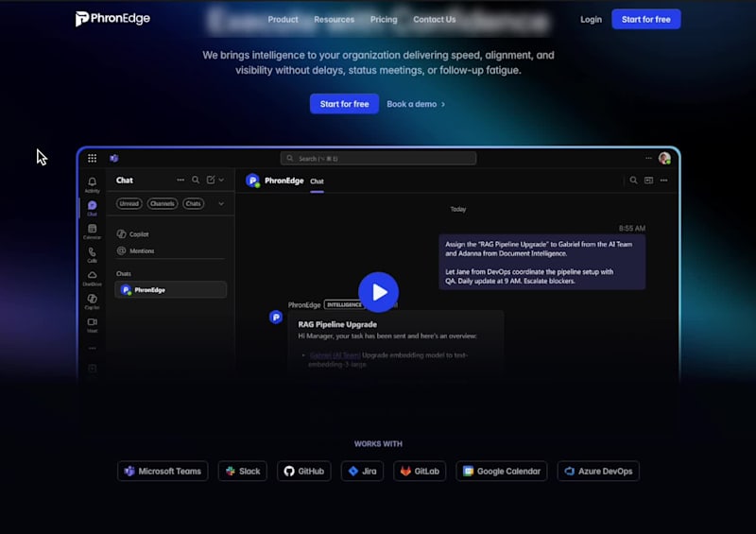Viewport: 756px width, 534px height.
Task: Open the Contact Us page
Action: point(434,19)
